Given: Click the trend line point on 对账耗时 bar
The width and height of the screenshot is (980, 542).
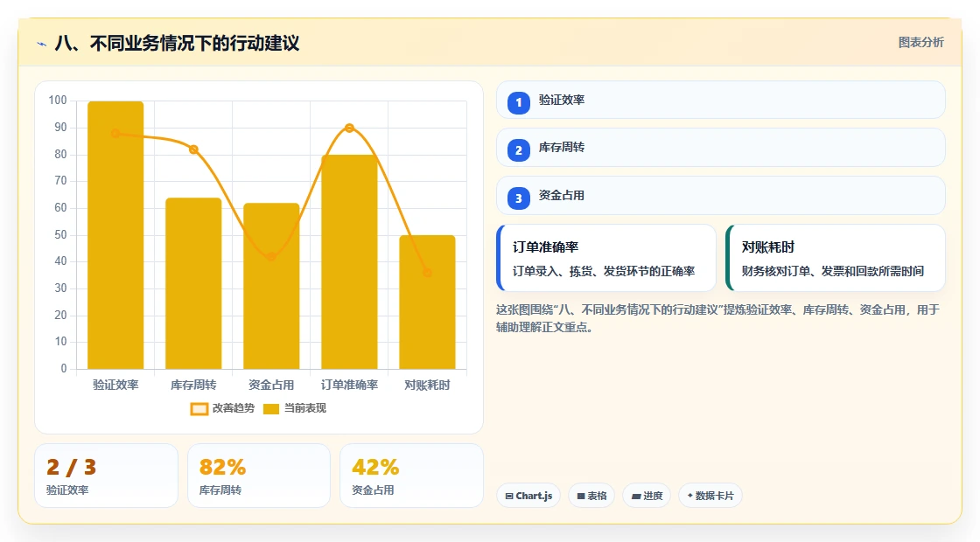Looking at the screenshot, I should coord(428,273).
